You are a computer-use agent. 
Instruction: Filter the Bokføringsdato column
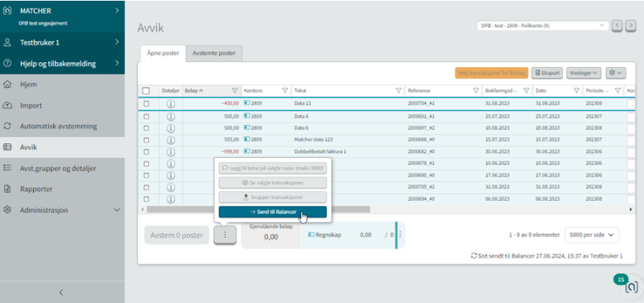[526, 90]
